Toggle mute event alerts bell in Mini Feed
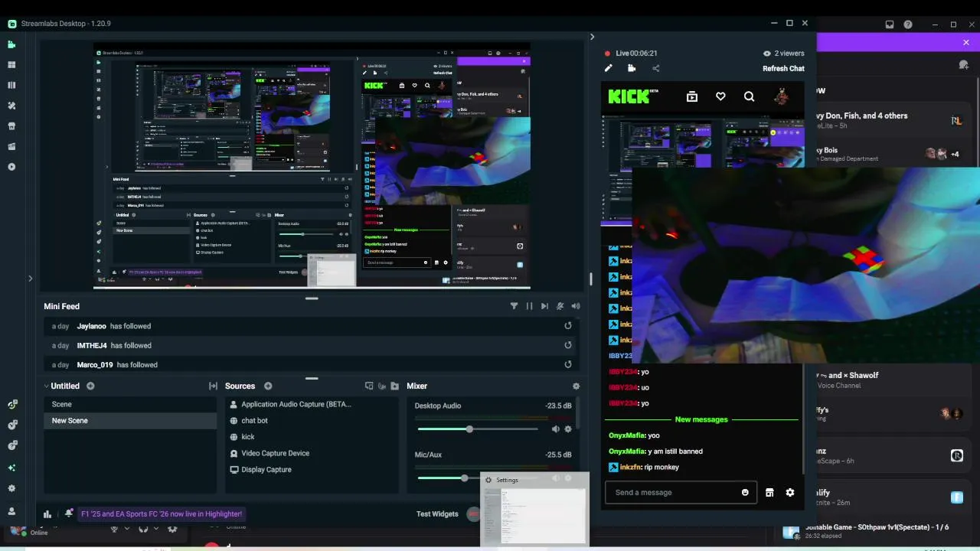The width and height of the screenshot is (980, 551). 560,306
